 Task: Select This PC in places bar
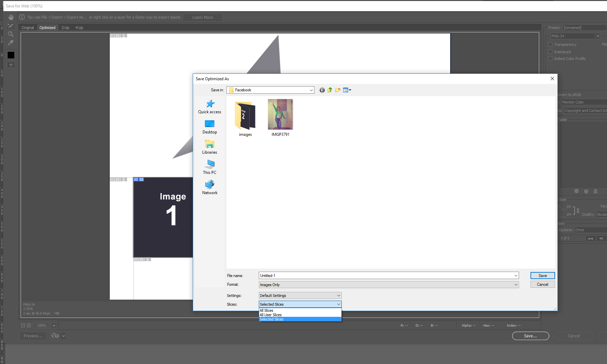210,167
